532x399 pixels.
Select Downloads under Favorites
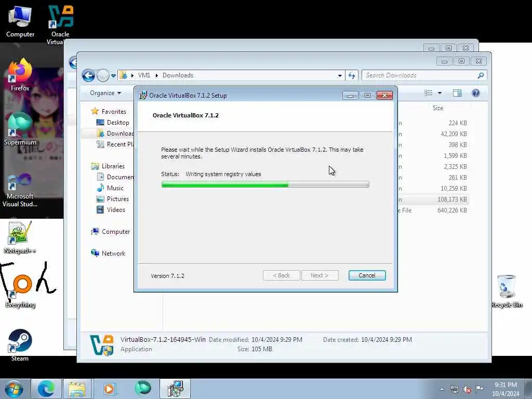click(115, 134)
